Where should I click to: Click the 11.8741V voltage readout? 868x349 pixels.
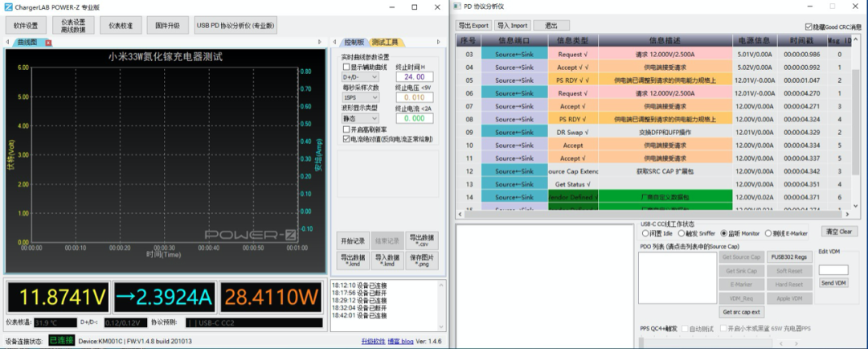(x=59, y=297)
